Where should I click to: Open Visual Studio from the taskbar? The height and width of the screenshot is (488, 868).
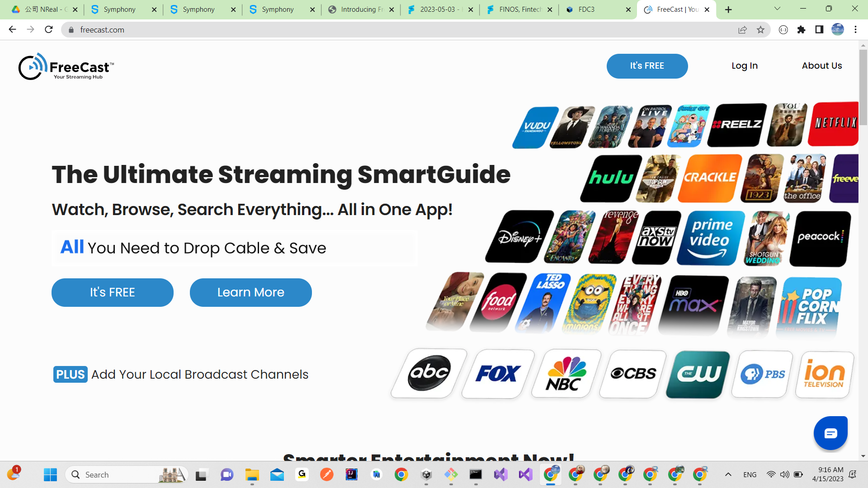pyautogui.click(x=501, y=474)
